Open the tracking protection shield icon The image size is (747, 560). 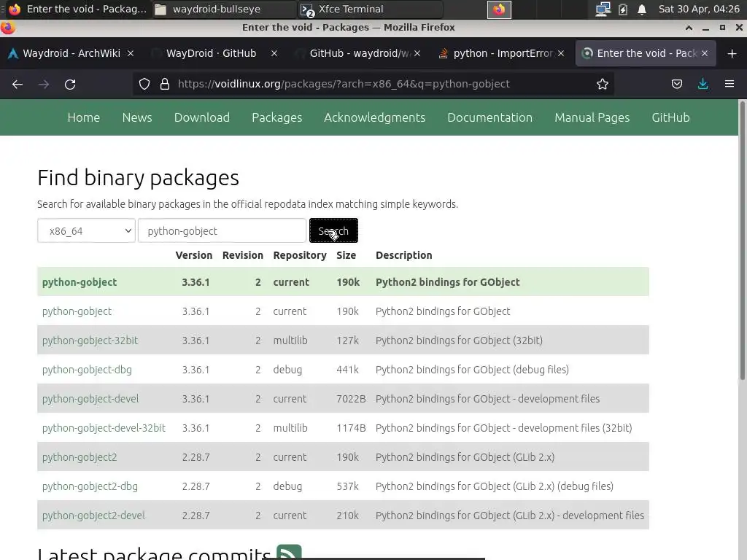(144, 85)
